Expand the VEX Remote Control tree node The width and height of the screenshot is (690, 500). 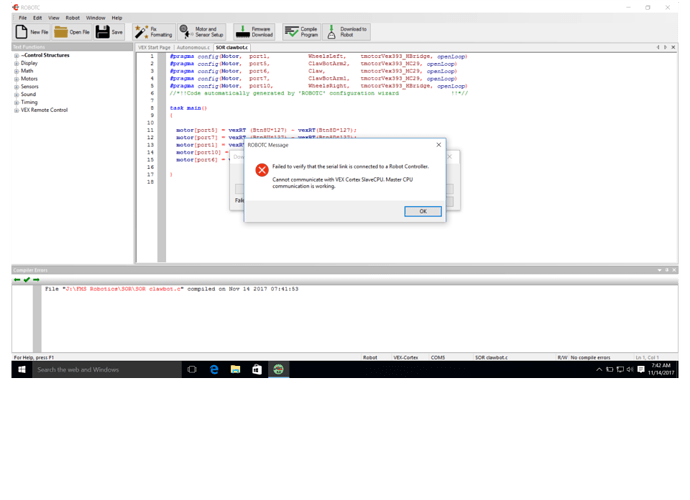pyautogui.click(x=16, y=110)
